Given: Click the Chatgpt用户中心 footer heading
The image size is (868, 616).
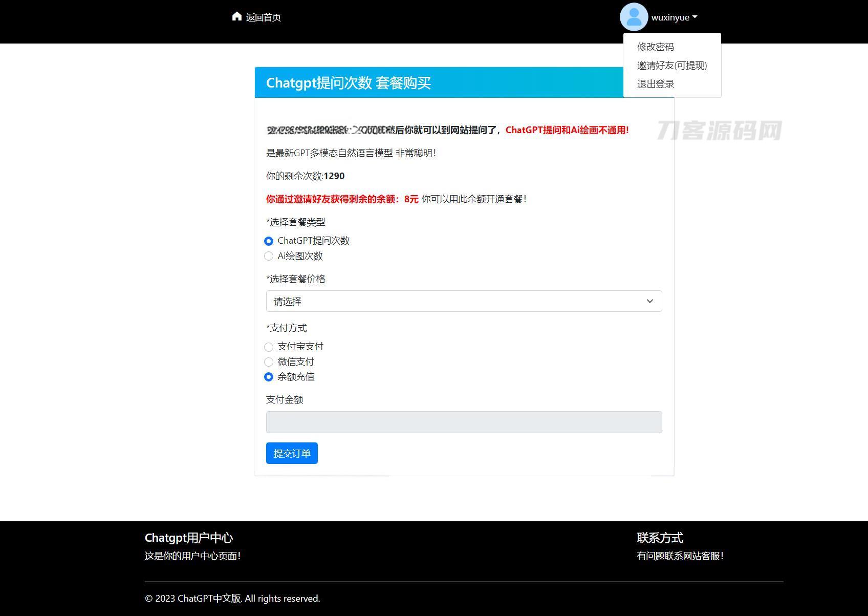Looking at the screenshot, I should (189, 538).
